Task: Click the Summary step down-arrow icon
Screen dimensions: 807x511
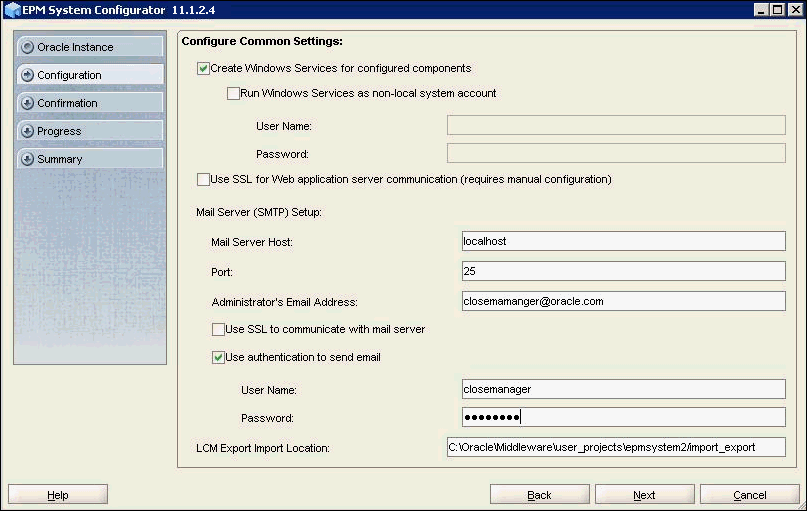Action: pos(28,160)
